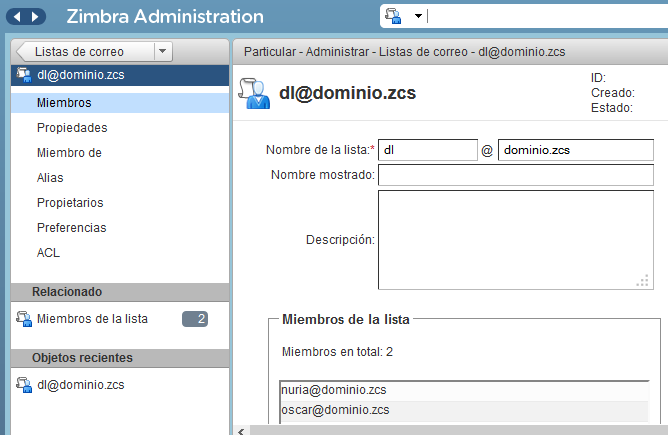Click the Miembros en total: 2 text
The height and width of the screenshot is (435, 668).
point(337,352)
